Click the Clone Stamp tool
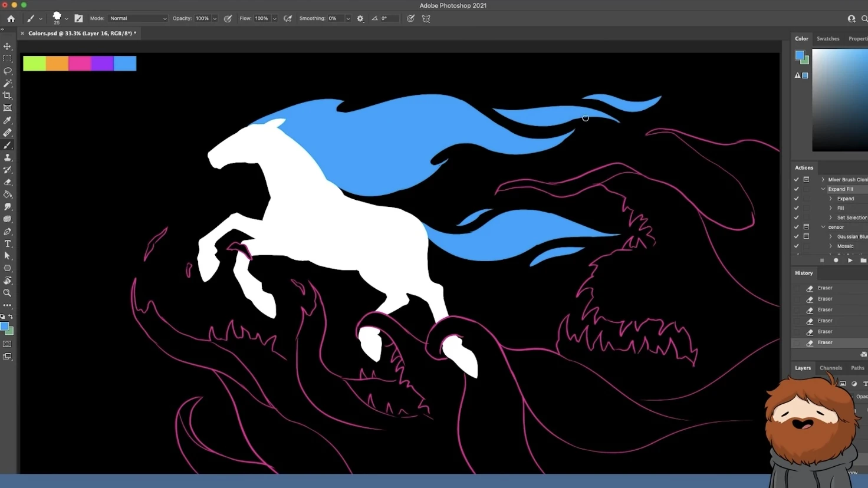Image resolution: width=868 pixels, height=488 pixels. click(8, 157)
